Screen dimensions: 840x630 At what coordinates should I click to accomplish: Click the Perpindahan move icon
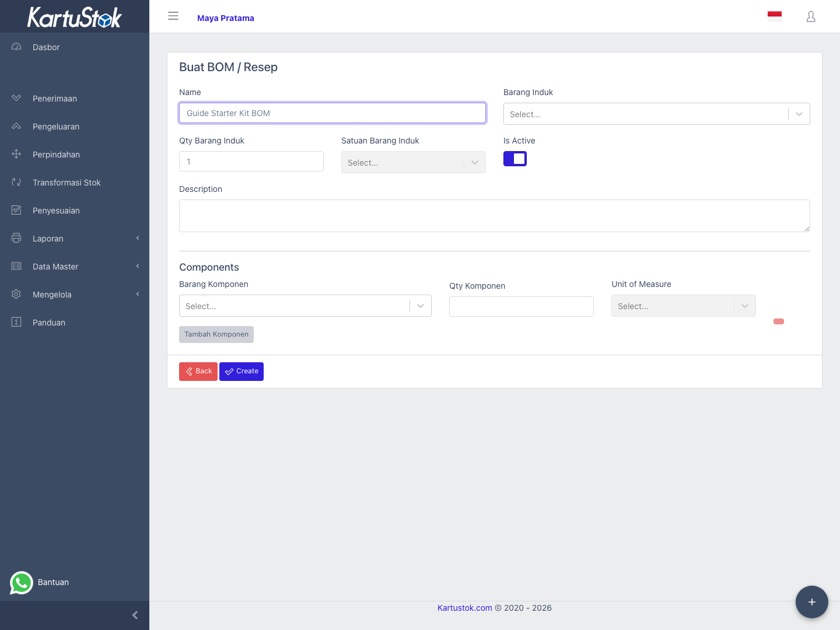[x=16, y=154]
